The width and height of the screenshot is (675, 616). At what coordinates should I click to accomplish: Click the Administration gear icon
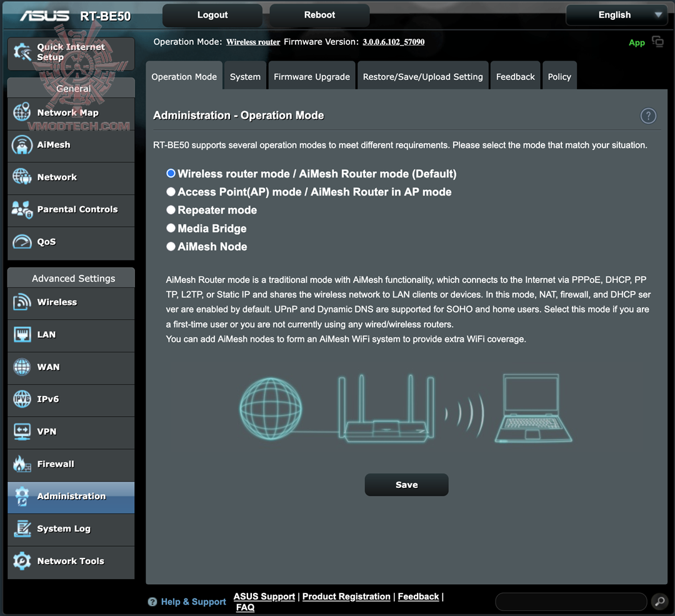(x=22, y=497)
